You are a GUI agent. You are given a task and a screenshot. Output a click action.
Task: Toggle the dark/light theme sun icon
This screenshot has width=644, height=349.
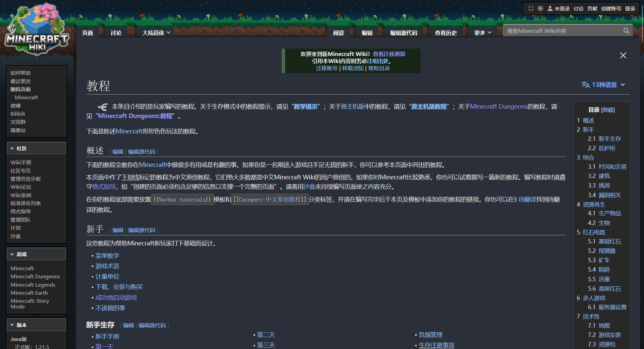click(540, 8)
